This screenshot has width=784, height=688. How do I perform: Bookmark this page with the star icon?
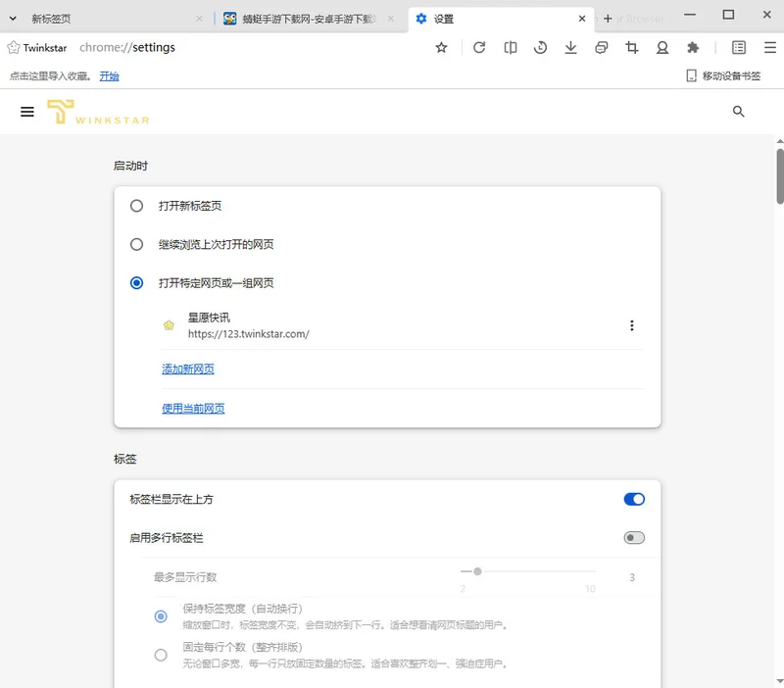pos(441,47)
